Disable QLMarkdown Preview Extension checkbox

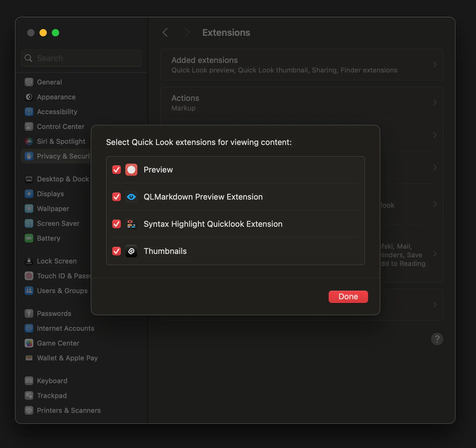[117, 197]
